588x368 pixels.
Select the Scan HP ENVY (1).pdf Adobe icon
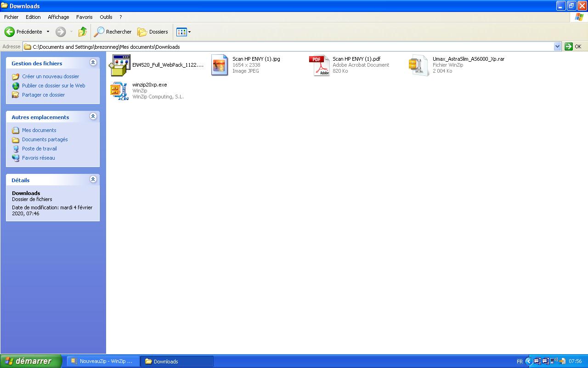click(x=320, y=65)
